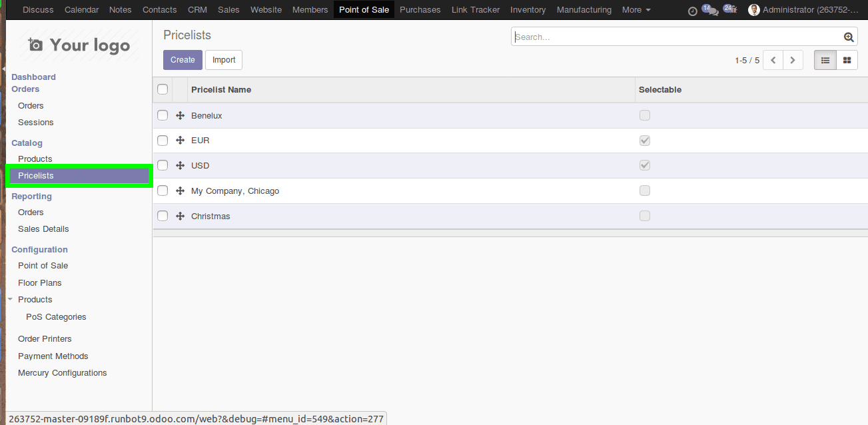Click the drag handle for EUR
The image size is (868, 425).
tap(180, 141)
